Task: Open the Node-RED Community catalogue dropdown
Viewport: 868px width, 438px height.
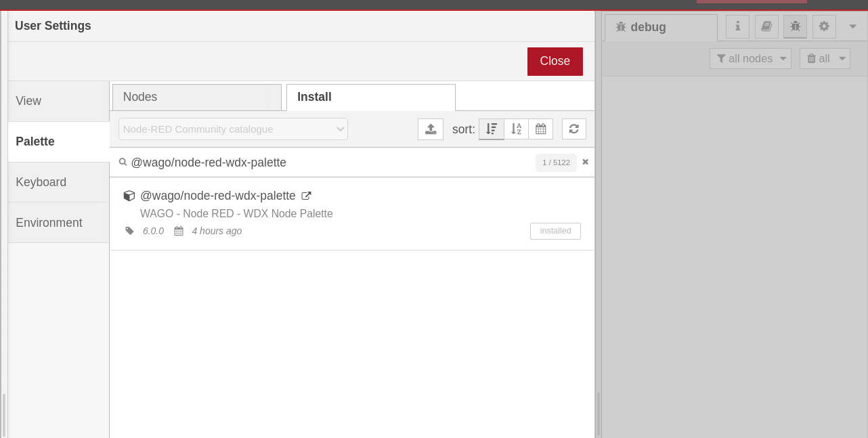Action: click(x=233, y=129)
